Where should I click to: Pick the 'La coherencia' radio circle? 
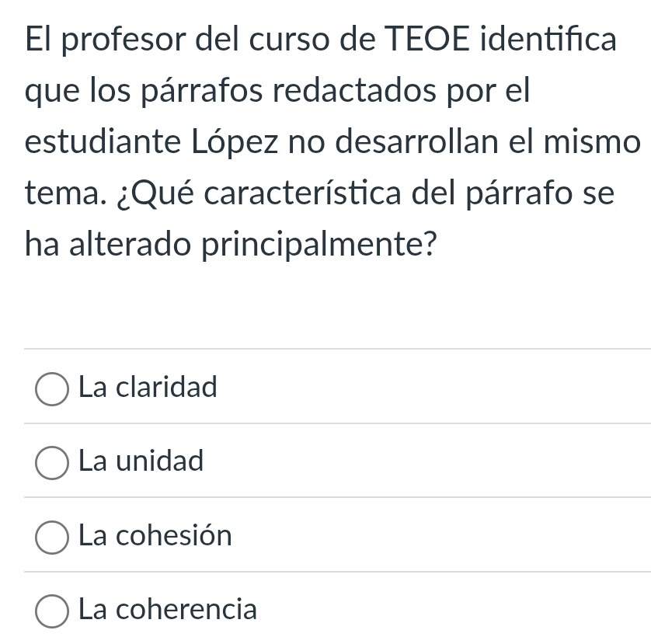(x=52, y=611)
